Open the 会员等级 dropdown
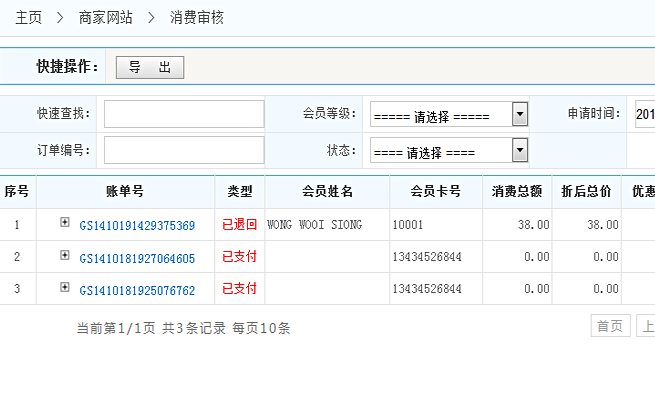 448,114
